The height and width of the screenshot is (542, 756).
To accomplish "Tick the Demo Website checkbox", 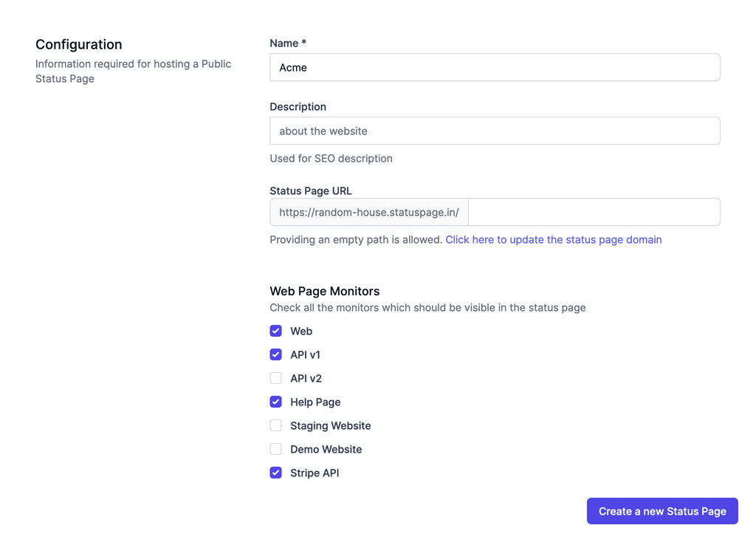I will point(276,449).
